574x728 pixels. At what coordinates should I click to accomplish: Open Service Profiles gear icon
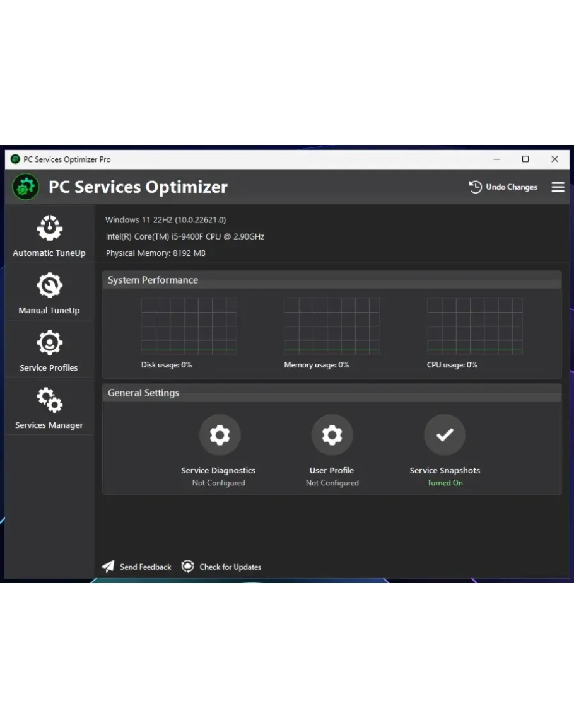[x=49, y=343]
